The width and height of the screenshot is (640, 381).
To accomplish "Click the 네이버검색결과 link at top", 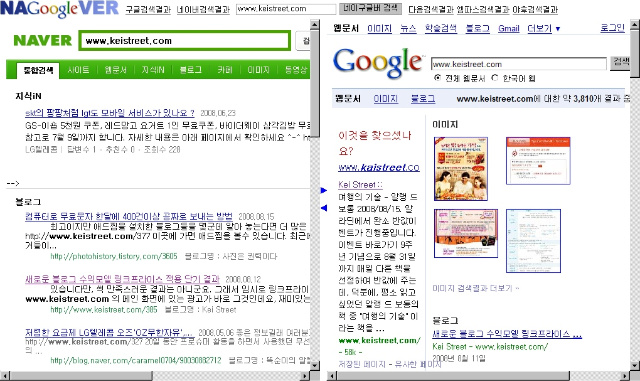I will click(x=203, y=9).
